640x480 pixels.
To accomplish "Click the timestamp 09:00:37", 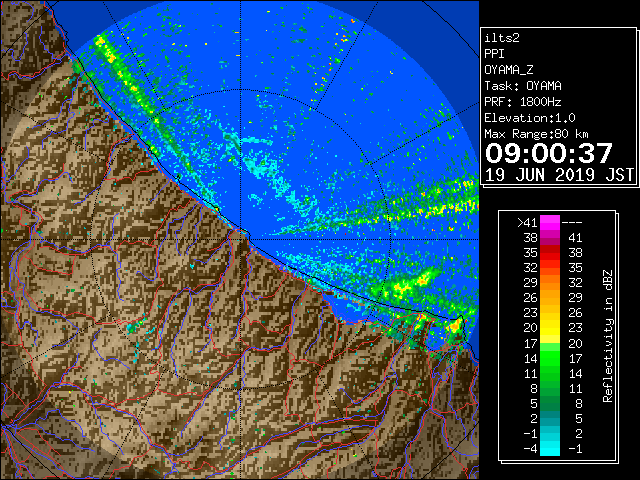I will pyautogui.click(x=549, y=153).
